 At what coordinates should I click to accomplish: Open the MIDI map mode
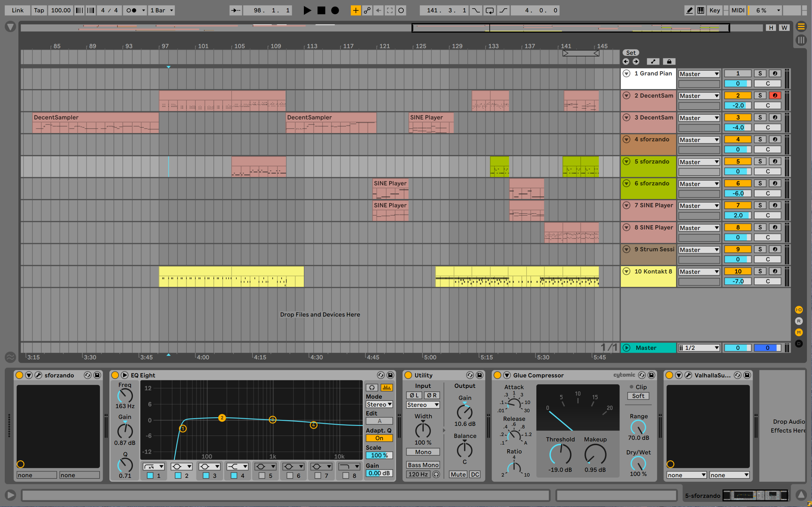737,10
